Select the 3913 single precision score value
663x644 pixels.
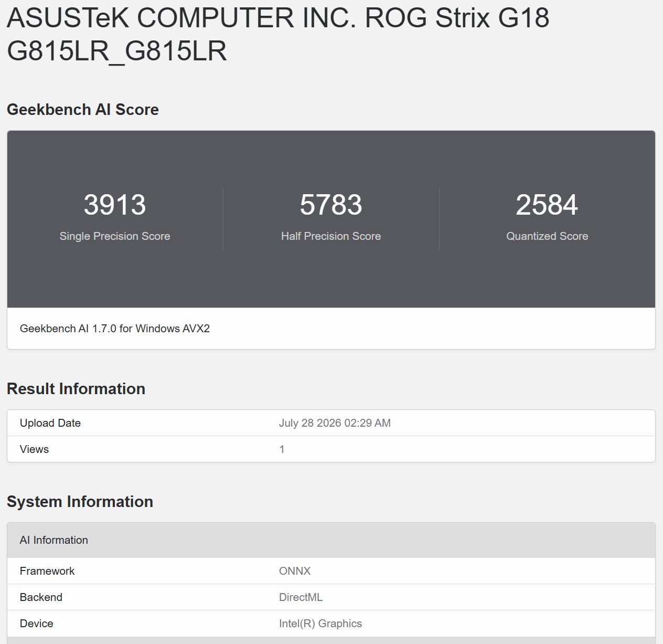[115, 205]
